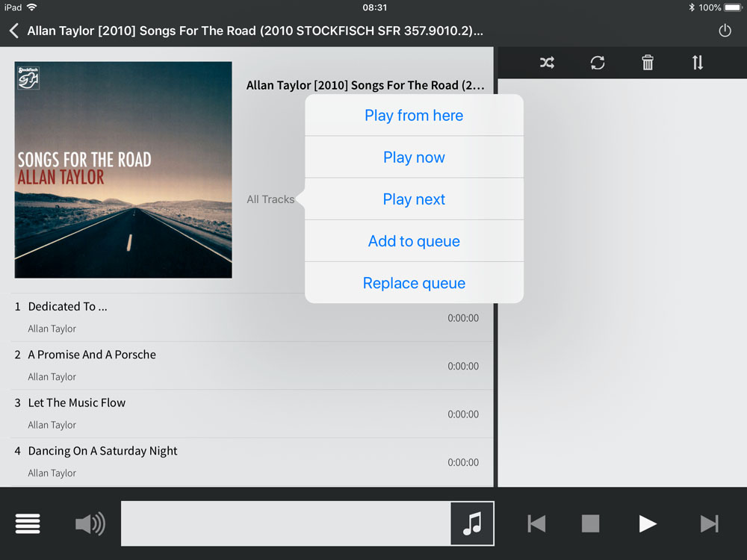The image size is (747, 560).
Task: Skip to the previous track
Action: (x=536, y=523)
